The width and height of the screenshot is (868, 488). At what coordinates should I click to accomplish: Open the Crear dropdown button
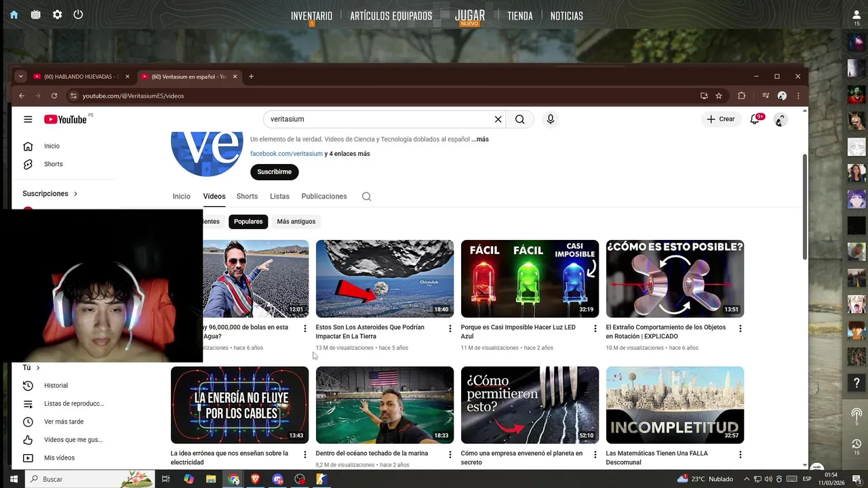click(x=721, y=119)
